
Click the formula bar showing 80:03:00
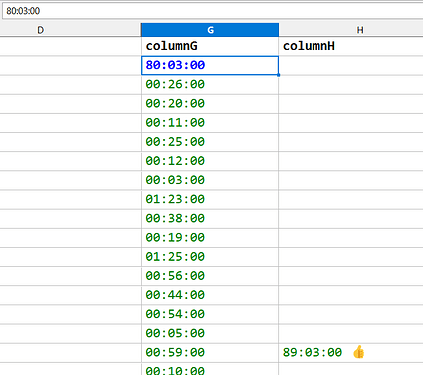pos(213,11)
